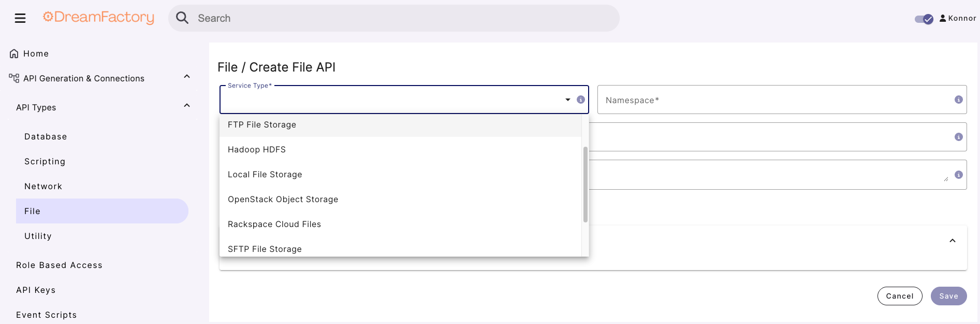Click the Namespace info icon
This screenshot has height=324, width=980.
959,100
